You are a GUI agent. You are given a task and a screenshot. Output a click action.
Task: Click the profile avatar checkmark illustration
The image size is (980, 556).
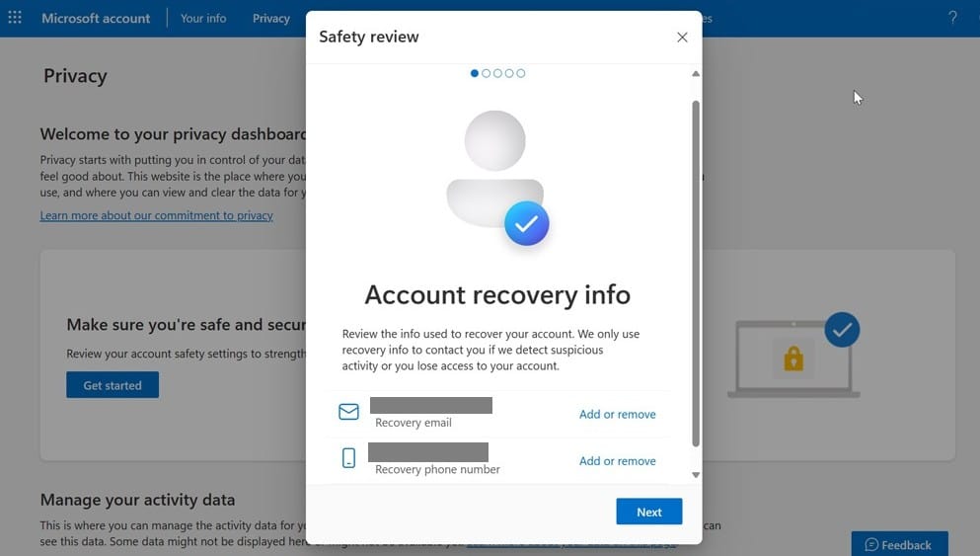(x=497, y=178)
